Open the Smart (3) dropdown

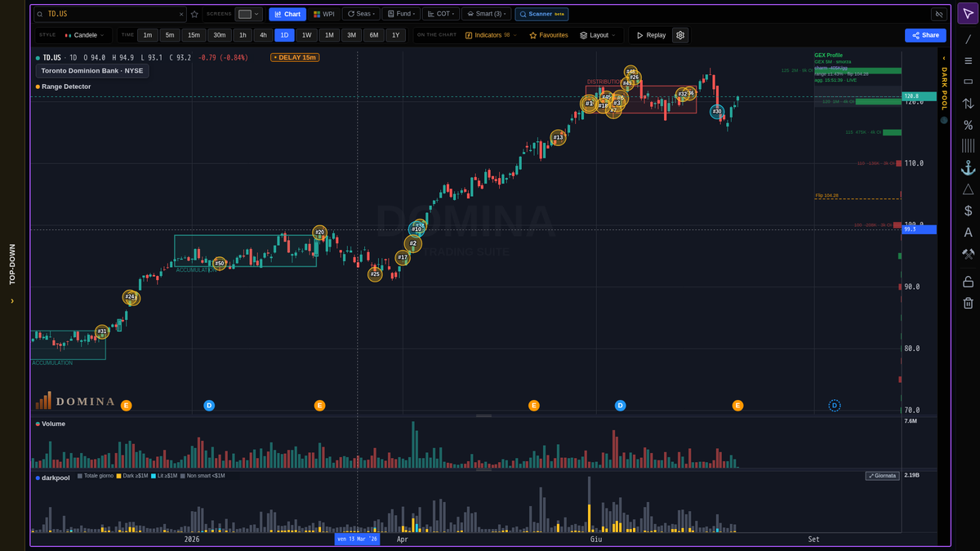tap(486, 14)
